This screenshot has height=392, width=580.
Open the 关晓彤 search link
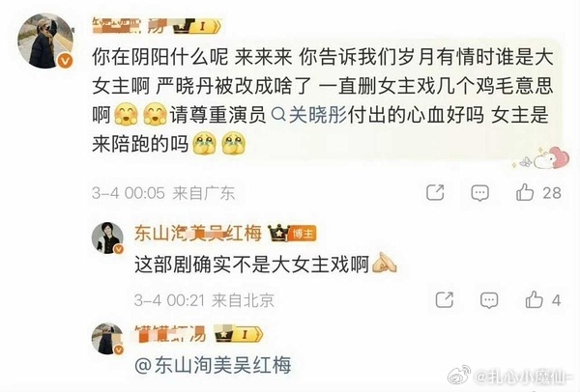click(309, 115)
